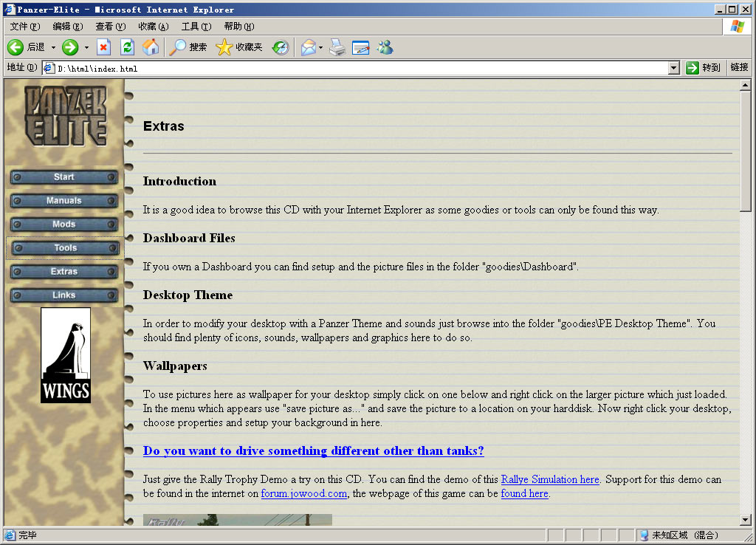Open the 帮助(H) menu
756x545 pixels.
pyautogui.click(x=239, y=27)
